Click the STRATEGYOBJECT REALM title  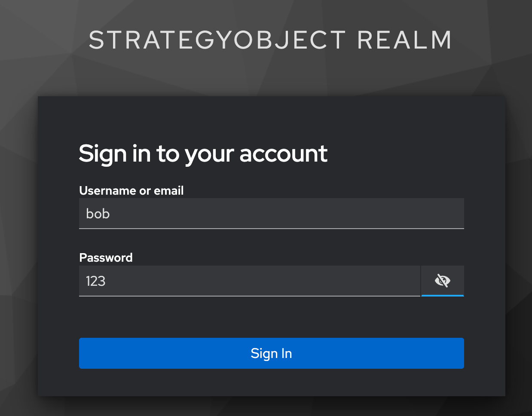[270, 40]
